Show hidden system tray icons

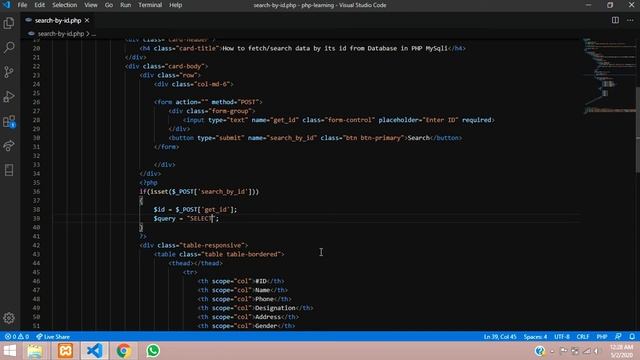(x=552, y=351)
